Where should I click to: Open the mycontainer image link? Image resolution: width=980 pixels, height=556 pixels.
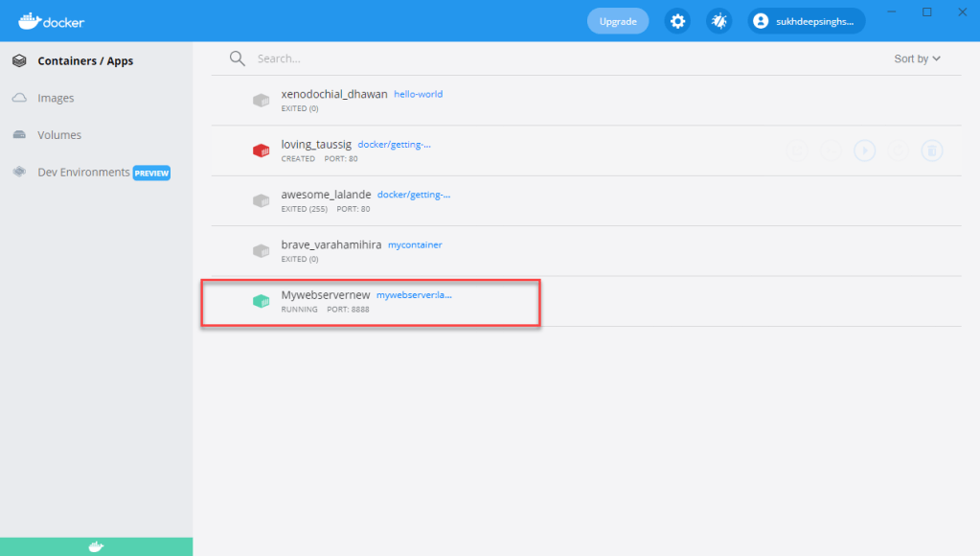click(415, 245)
